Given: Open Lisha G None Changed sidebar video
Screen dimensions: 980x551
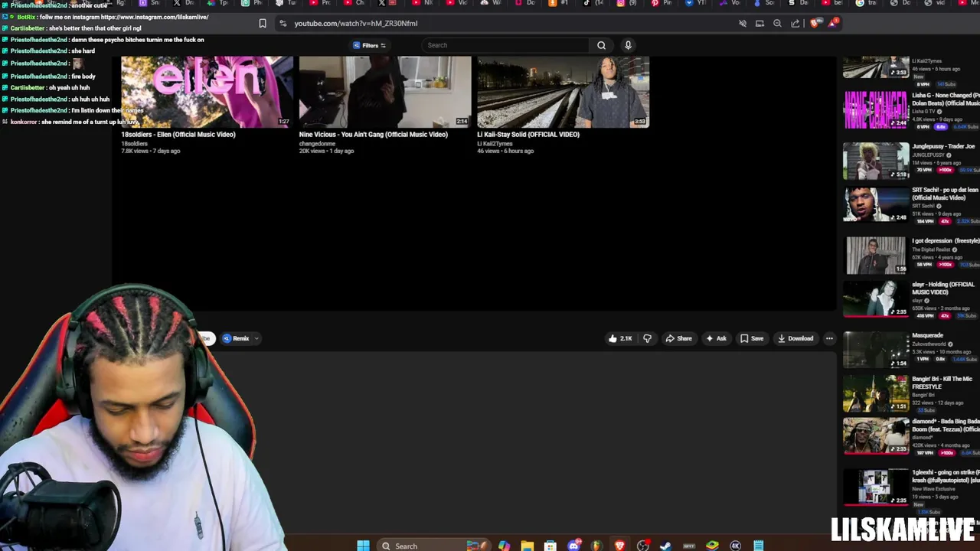Looking at the screenshot, I should [876, 109].
